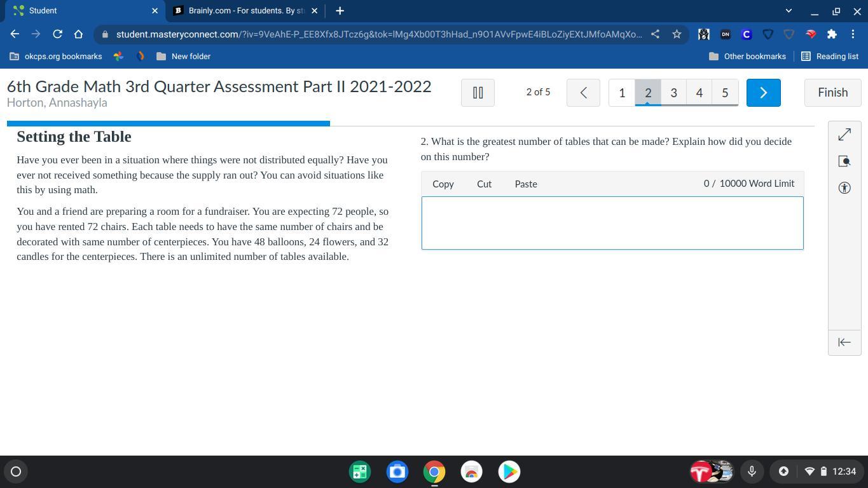The height and width of the screenshot is (488, 868).
Task: Collapse the side tool panel
Action: point(844,342)
